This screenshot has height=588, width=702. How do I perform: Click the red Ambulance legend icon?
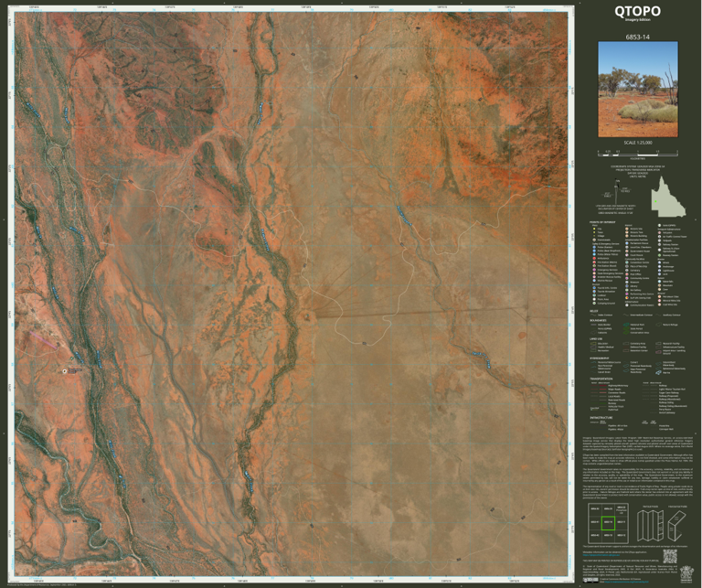[x=594, y=259]
